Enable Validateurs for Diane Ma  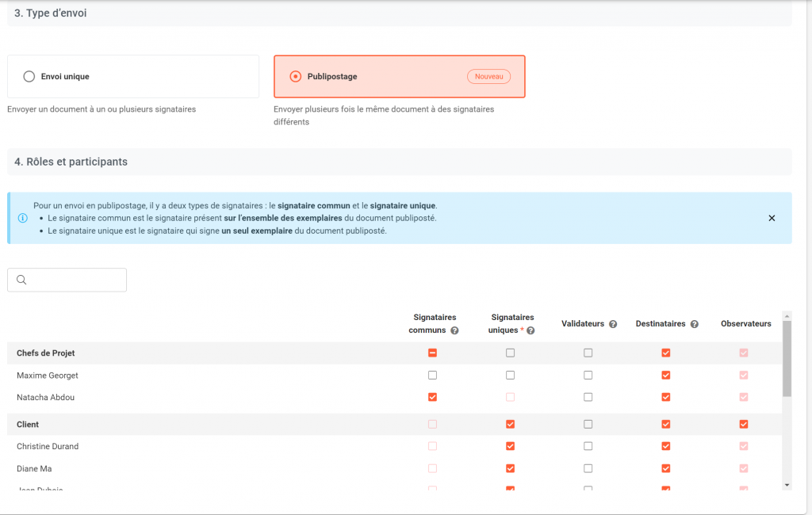click(x=588, y=468)
